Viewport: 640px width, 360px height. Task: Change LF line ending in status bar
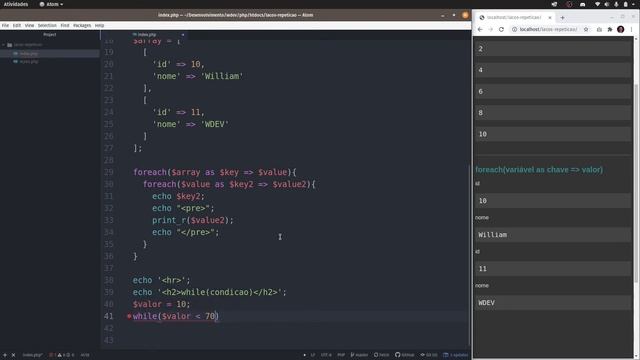(313, 355)
